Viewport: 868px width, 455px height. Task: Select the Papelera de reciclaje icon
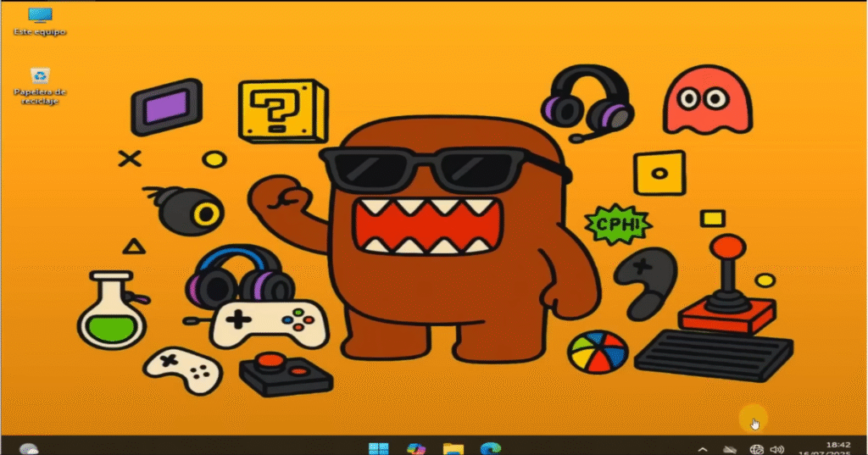pyautogui.click(x=40, y=75)
